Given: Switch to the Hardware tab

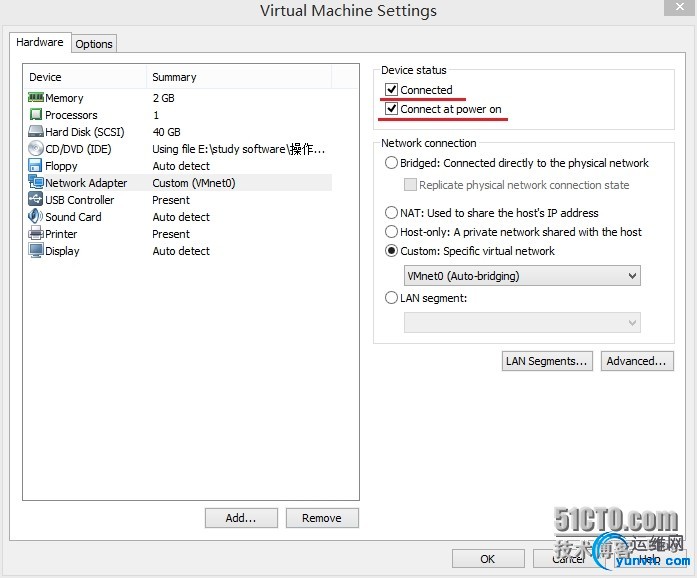Looking at the screenshot, I should click(x=40, y=42).
